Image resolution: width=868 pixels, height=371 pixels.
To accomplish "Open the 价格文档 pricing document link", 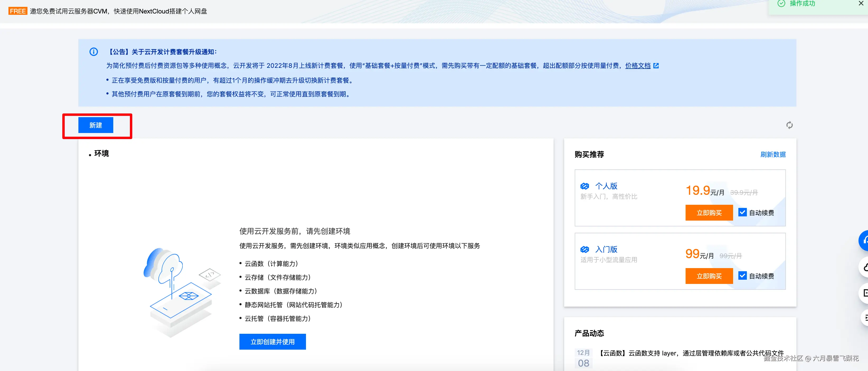I will [638, 66].
